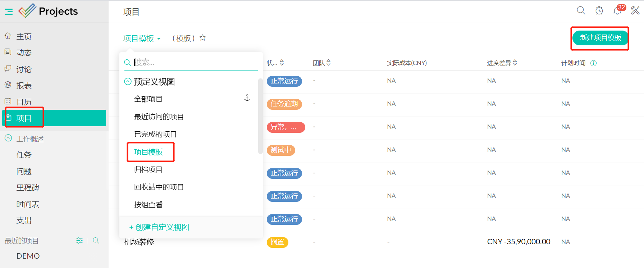Image resolution: width=644 pixels, height=268 pixels.
Task: Sort by 进度差异 column arrows
Action: click(515, 63)
